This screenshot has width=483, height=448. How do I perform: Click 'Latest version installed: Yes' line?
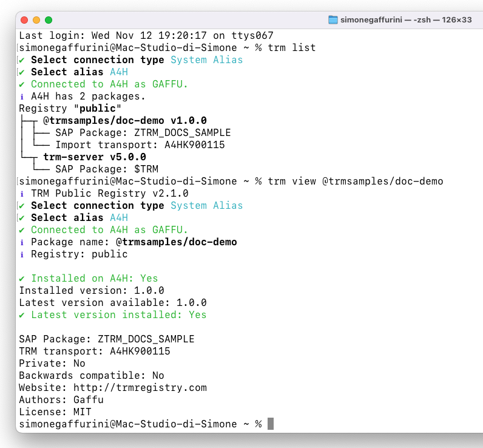[x=119, y=315]
